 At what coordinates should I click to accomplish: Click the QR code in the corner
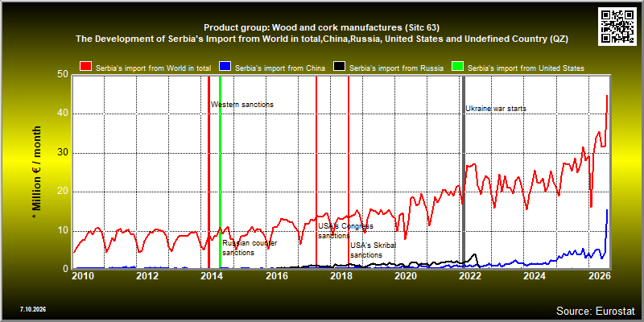tap(617, 26)
